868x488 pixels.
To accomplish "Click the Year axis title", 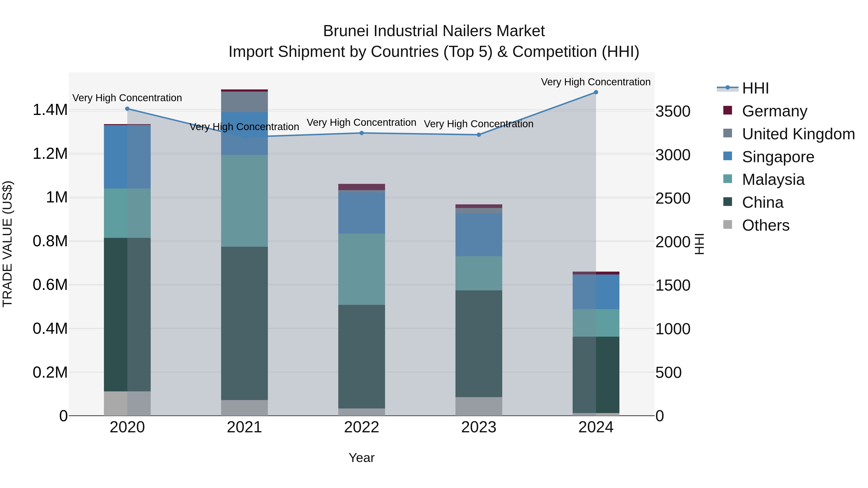I will click(x=362, y=458).
